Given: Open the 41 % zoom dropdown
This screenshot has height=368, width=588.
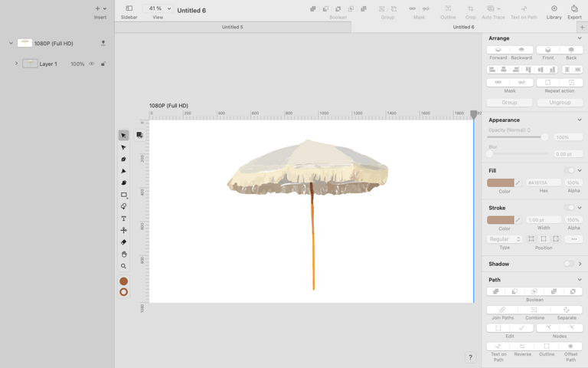Looking at the screenshot, I should point(158,8).
